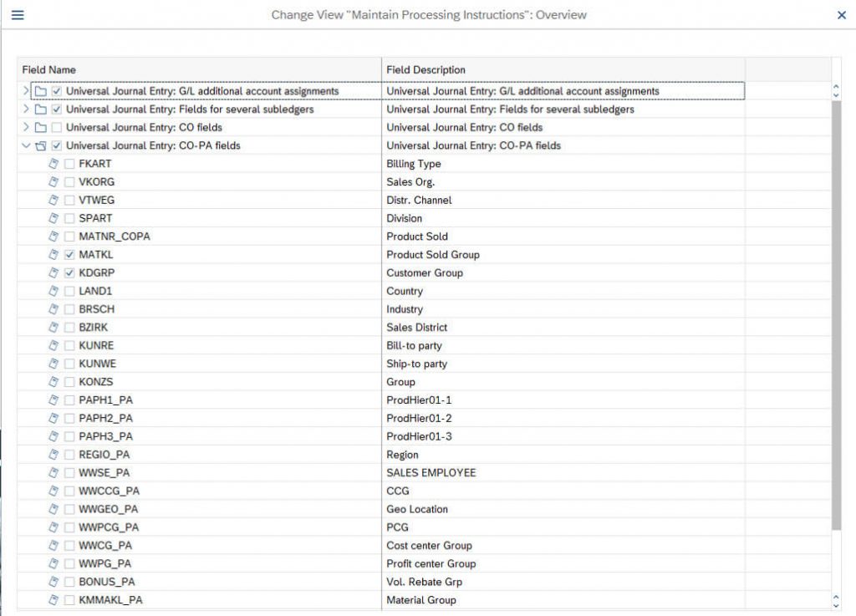
Task: Select the SALES EMPLOYEE description cell
Action: tap(563, 472)
